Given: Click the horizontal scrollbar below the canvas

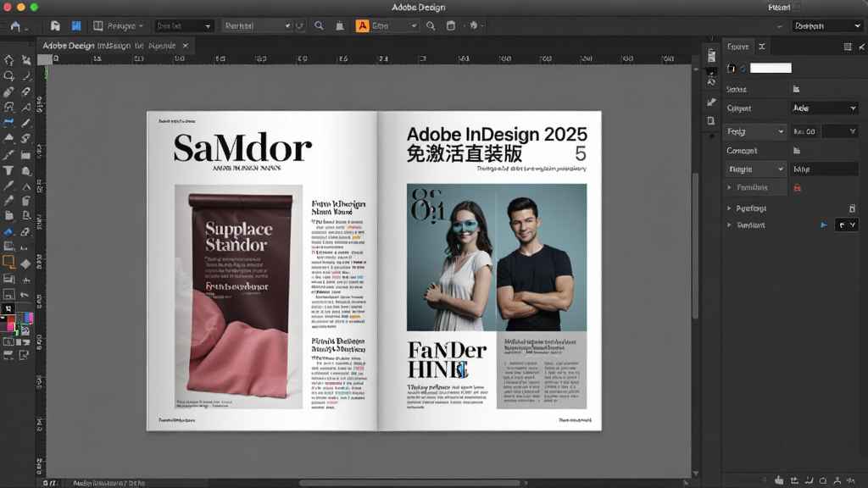Looking at the screenshot, I should [409, 483].
